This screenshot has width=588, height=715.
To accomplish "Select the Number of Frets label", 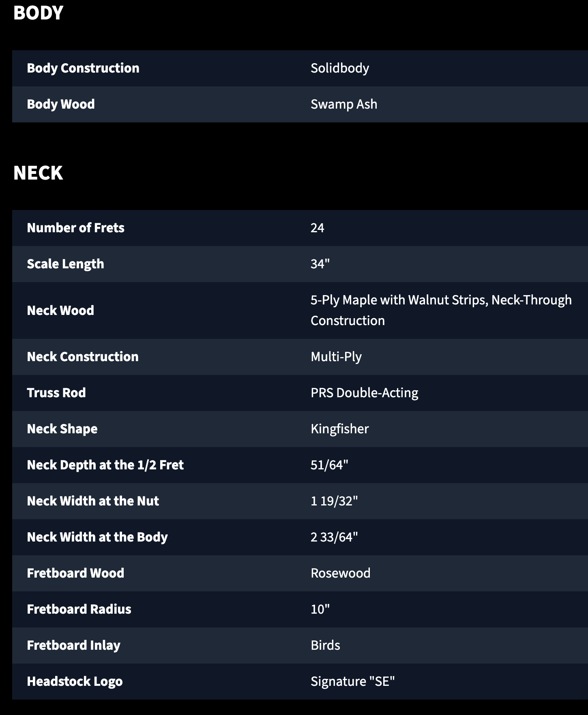I will [75, 228].
